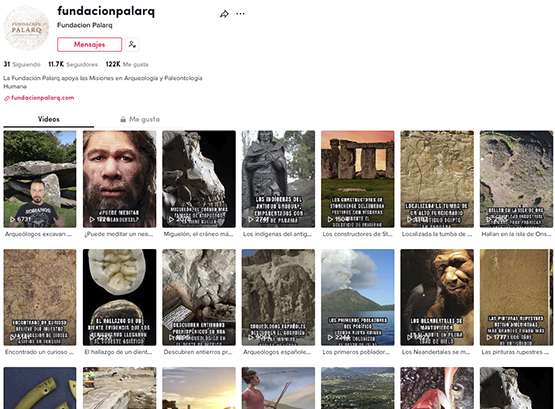Click caption 'Los Neandertales se m...'
The width and height of the screenshot is (555, 409).
tap(436, 352)
